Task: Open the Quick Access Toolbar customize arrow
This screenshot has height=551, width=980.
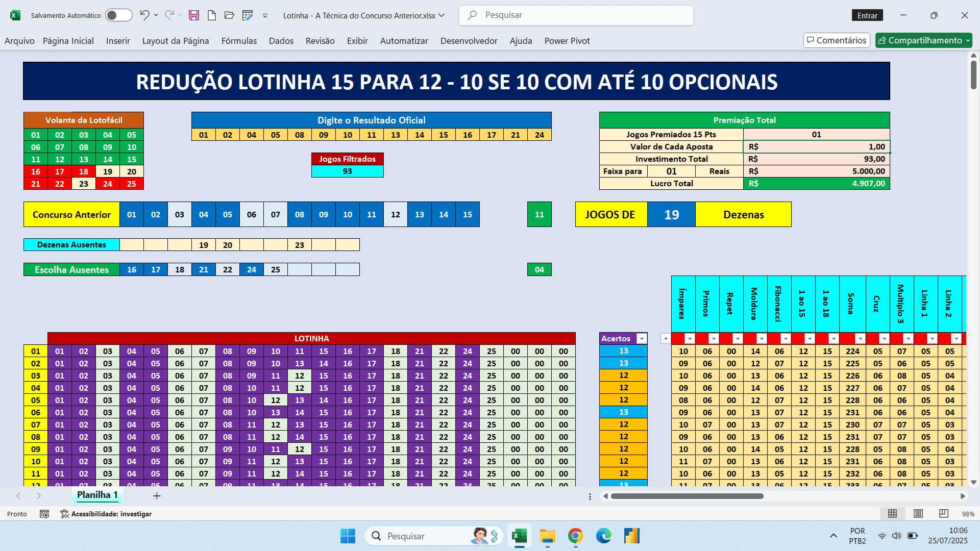Action: (x=265, y=15)
